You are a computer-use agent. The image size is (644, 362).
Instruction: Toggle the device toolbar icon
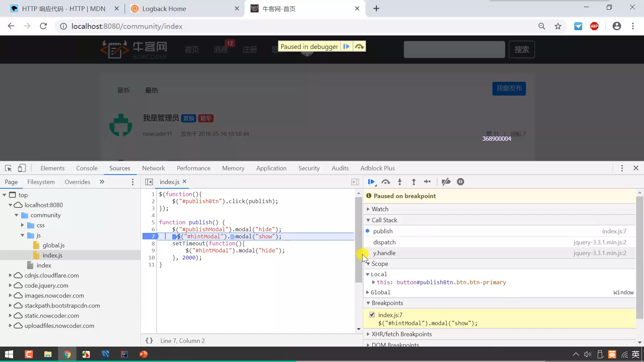coord(22,168)
